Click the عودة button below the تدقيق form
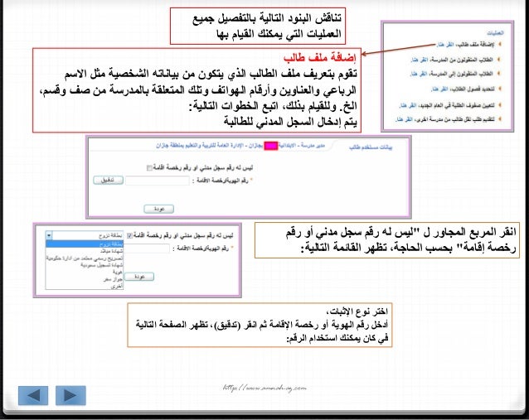 [159, 209]
